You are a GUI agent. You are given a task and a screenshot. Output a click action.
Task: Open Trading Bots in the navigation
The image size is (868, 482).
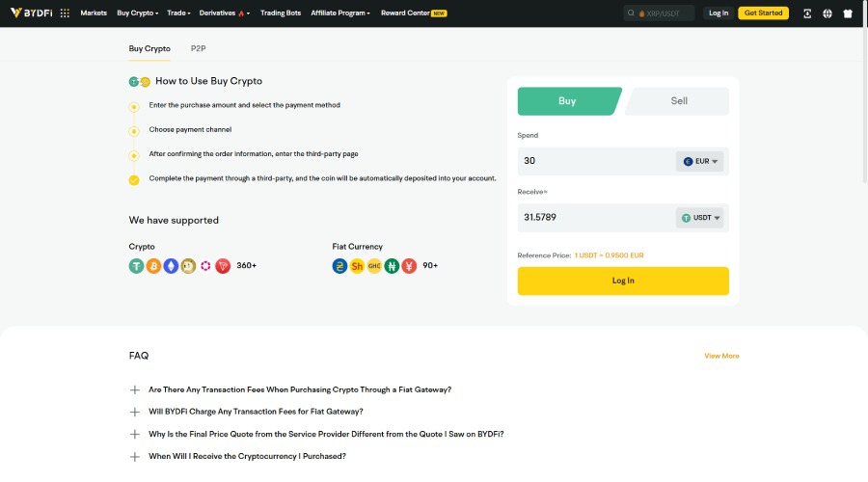(x=281, y=13)
